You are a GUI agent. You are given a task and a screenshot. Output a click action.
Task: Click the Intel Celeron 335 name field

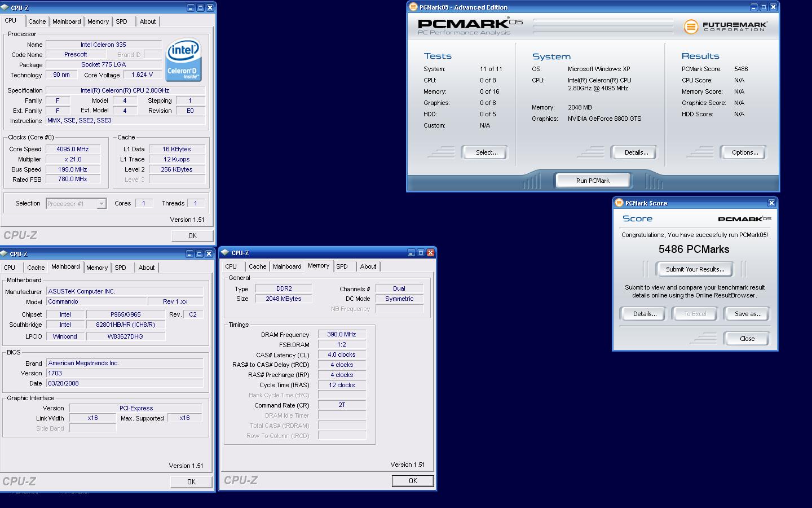pos(103,45)
